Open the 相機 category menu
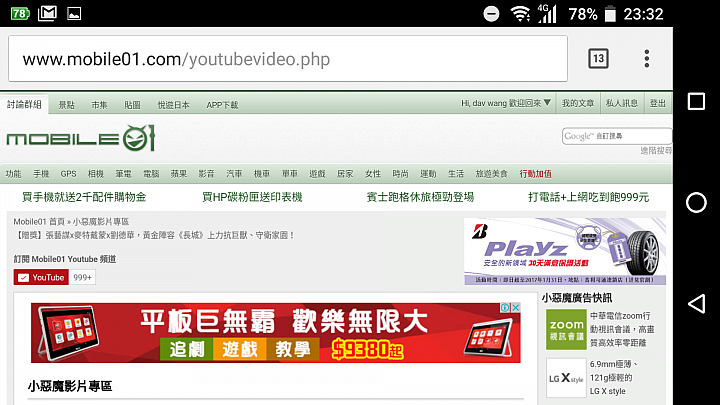Image resolution: width=720 pixels, height=405 pixels. click(x=96, y=174)
